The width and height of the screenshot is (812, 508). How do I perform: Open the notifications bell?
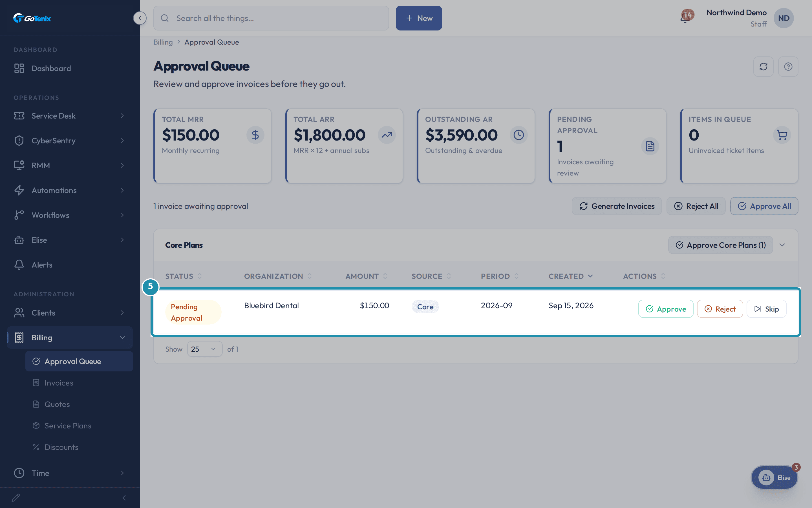685,17
